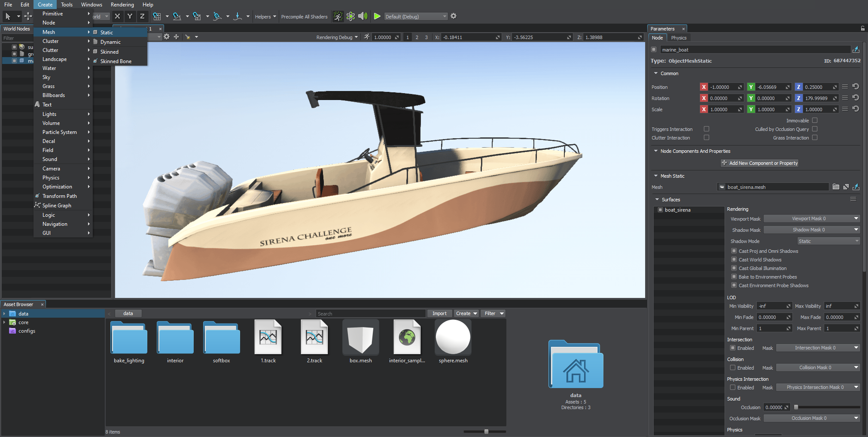Enable Collision checkbox
868x437 pixels.
733,368
